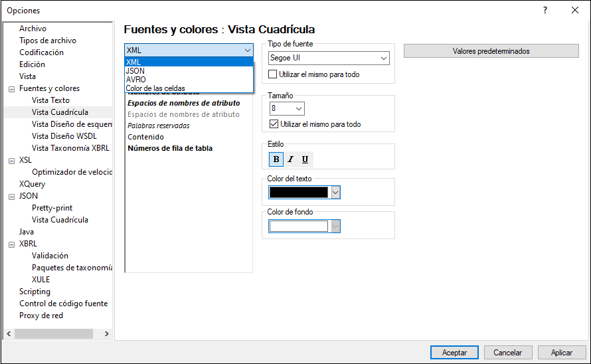Collapse the XBRL tree node
The height and width of the screenshot is (364, 591).
pos(12,244)
